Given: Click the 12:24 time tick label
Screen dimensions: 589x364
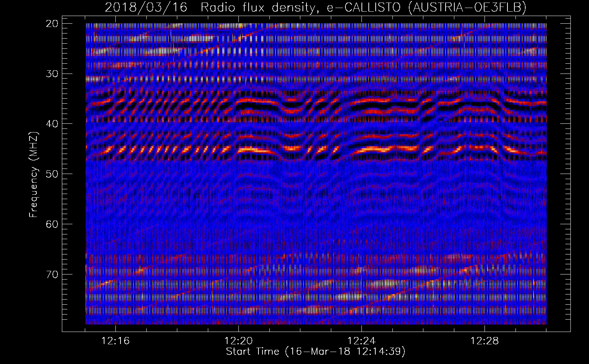Looking at the screenshot, I should (361, 341).
